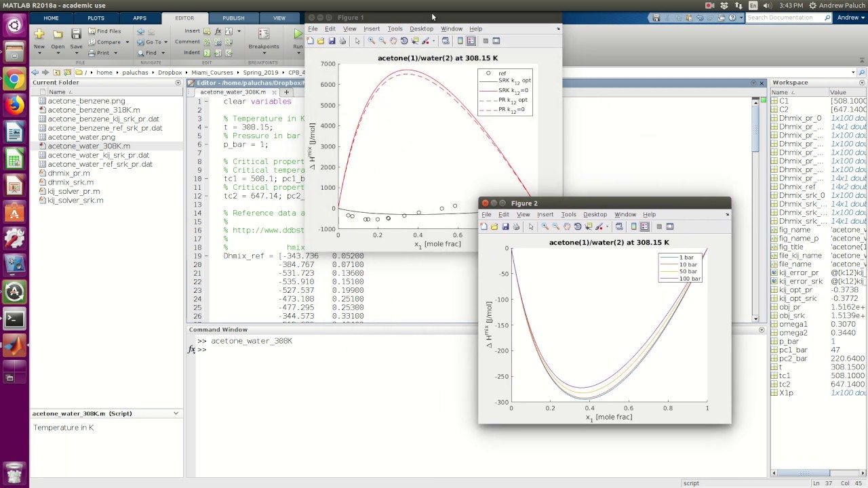Toggle Figure 2 Hide Plot Tools button
The image size is (868, 488).
658,226
